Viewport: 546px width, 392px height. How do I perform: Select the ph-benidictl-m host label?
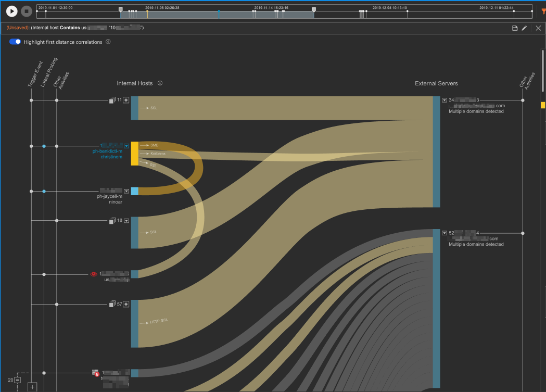tap(107, 151)
